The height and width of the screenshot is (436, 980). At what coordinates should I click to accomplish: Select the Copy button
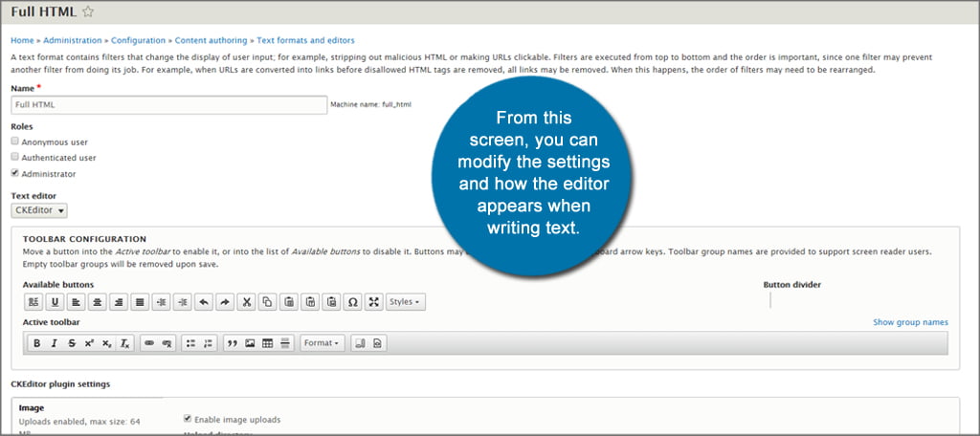[x=268, y=302]
